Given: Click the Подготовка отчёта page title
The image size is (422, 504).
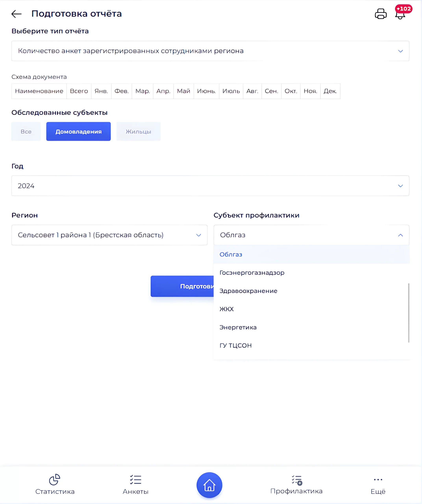Looking at the screenshot, I should 77,14.
